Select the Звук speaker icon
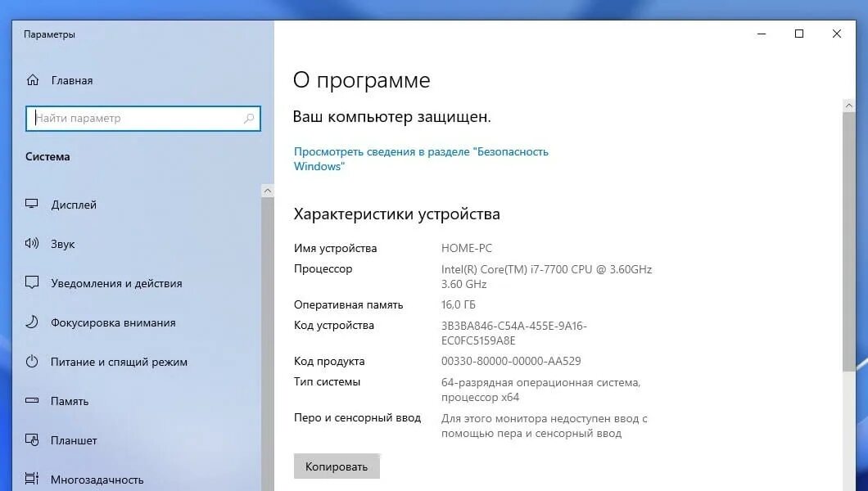Viewport: 868px width, 491px height. click(x=32, y=243)
